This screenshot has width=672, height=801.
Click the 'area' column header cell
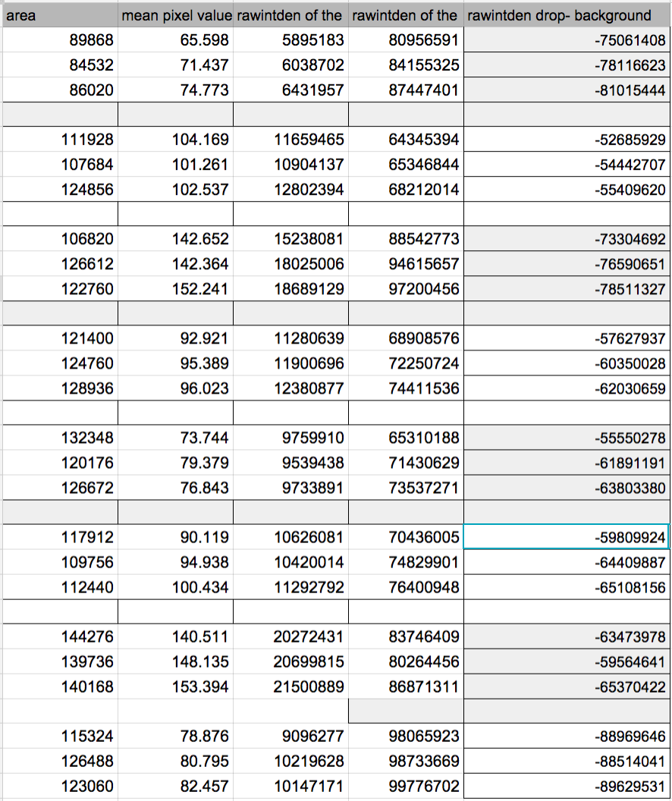[59, 15]
